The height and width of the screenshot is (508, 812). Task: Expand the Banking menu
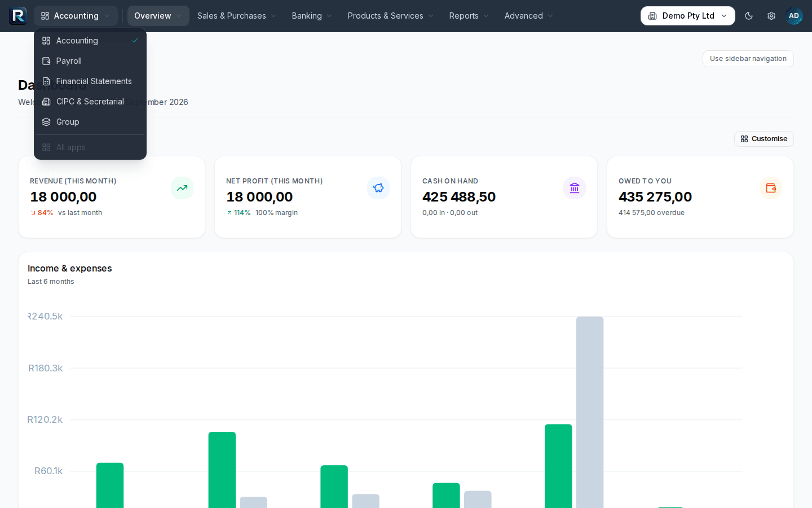click(312, 16)
